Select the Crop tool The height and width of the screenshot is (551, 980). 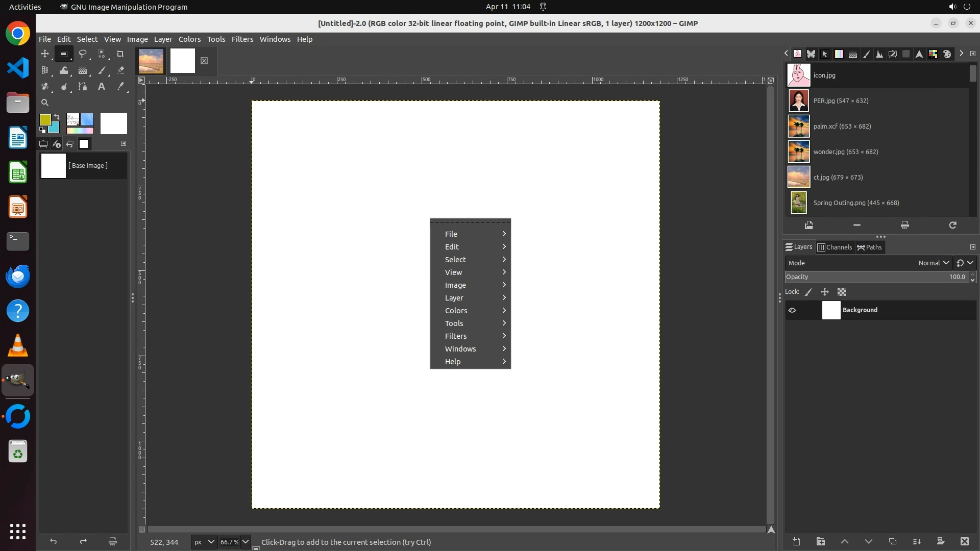[x=120, y=54]
